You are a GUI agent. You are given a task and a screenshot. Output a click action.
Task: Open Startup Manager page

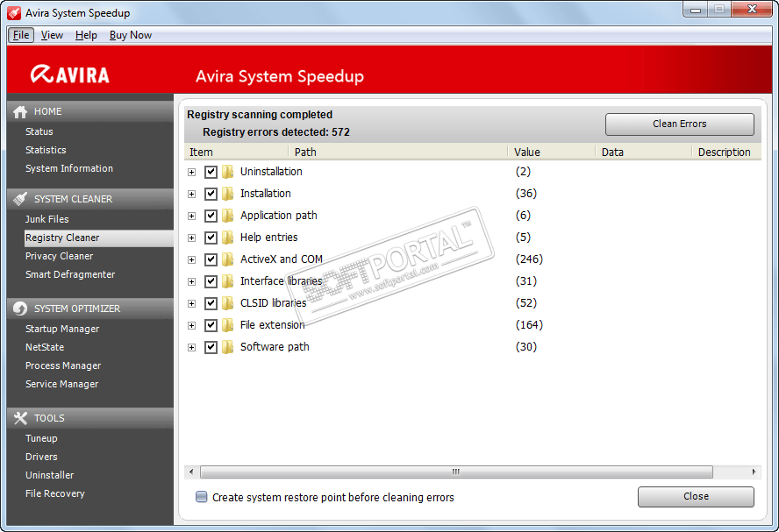pyautogui.click(x=62, y=329)
